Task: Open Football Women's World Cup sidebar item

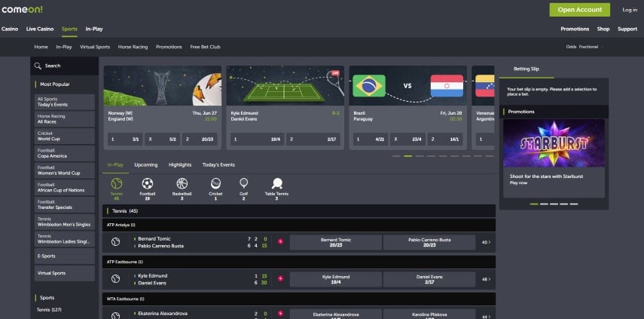Action: point(65,170)
